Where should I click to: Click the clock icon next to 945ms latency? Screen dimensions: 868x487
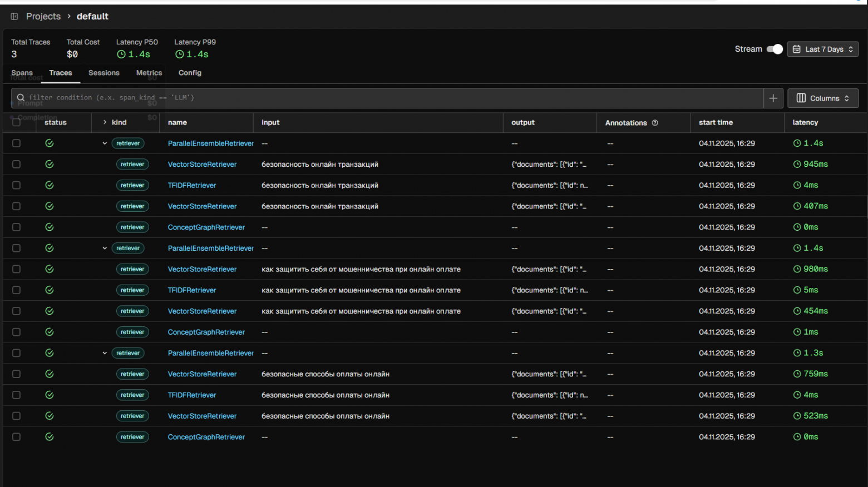coord(797,165)
